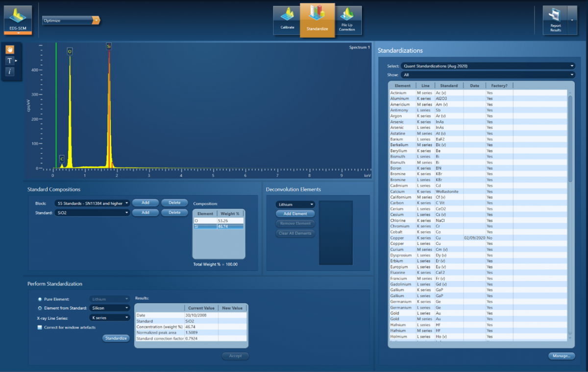Open the Quant Standardizations select dropdown
This screenshot has height=372, width=588.
pyautogui.click(x=488, y=66)
